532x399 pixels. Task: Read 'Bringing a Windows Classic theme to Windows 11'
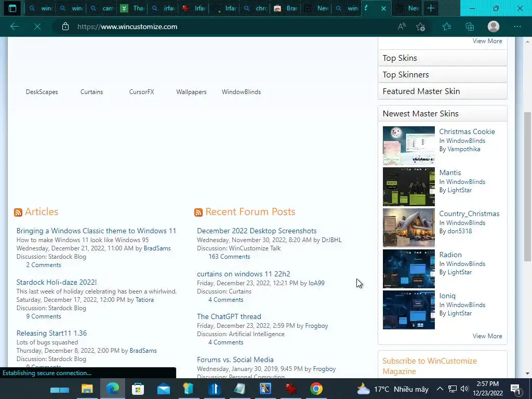click(96, 231)
